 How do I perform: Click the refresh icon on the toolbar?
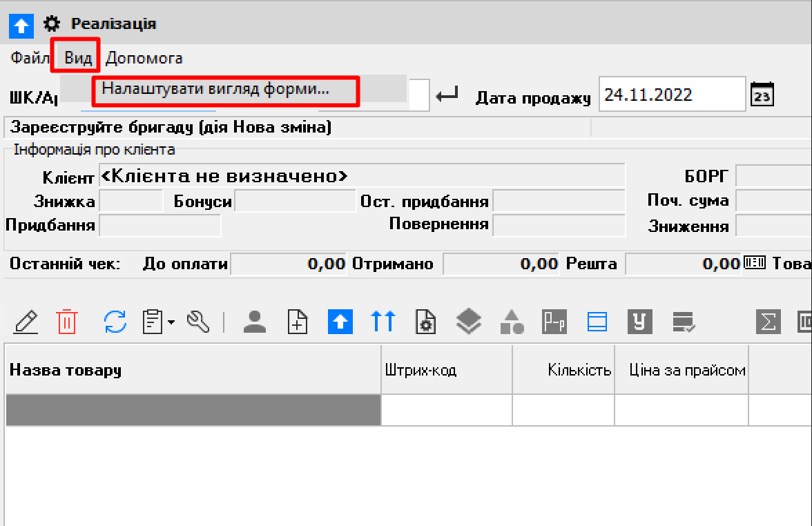(x=116, y=321)
